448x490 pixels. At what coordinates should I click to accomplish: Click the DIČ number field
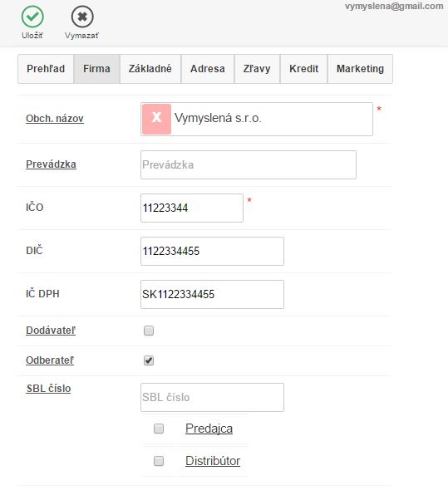click(x=212, y=251)
